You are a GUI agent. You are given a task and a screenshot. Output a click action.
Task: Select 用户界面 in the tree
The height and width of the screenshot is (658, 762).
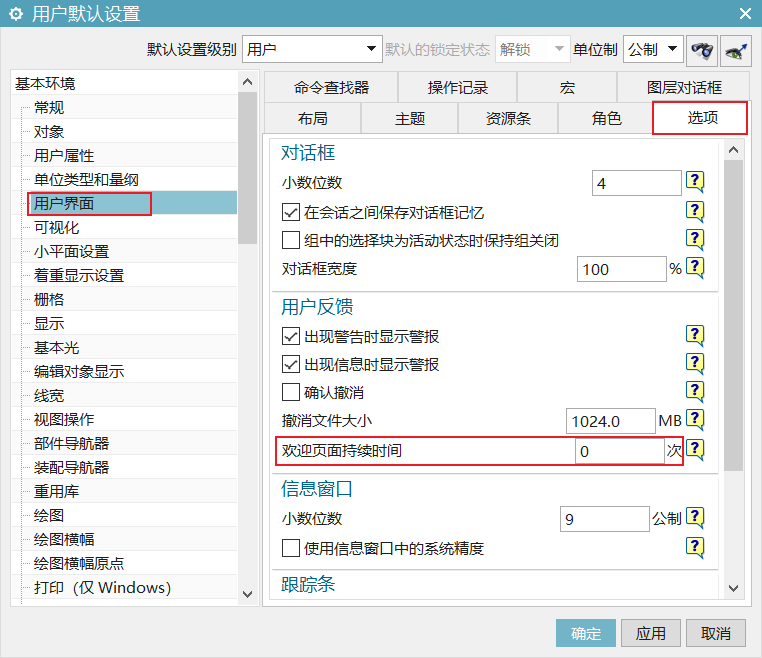[64, 203]
